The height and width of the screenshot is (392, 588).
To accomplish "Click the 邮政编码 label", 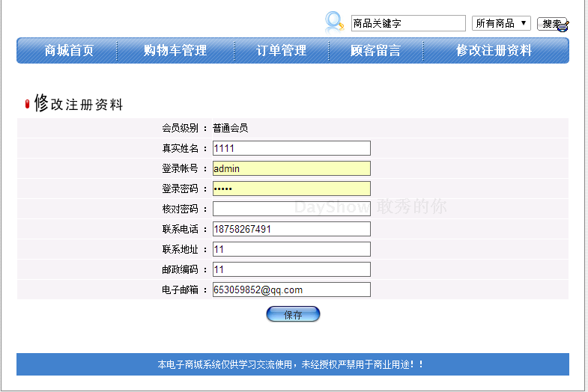I will (180, 270).
